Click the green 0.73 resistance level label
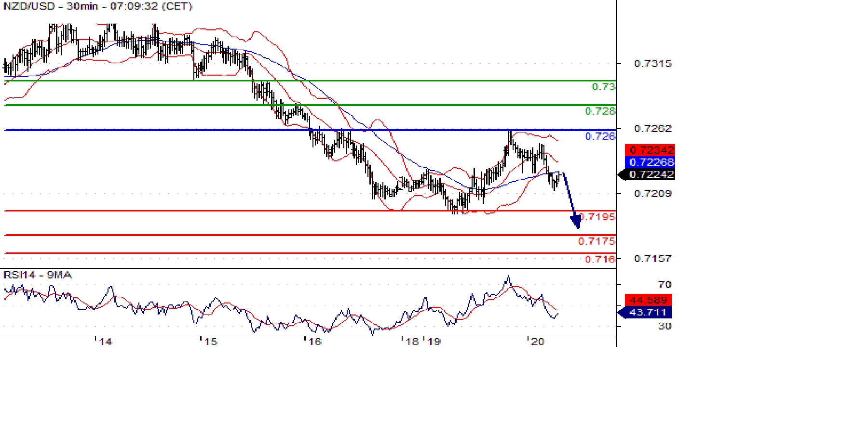Image resolution: width=868 pixels, height=421 pixels. pos(603,87)
